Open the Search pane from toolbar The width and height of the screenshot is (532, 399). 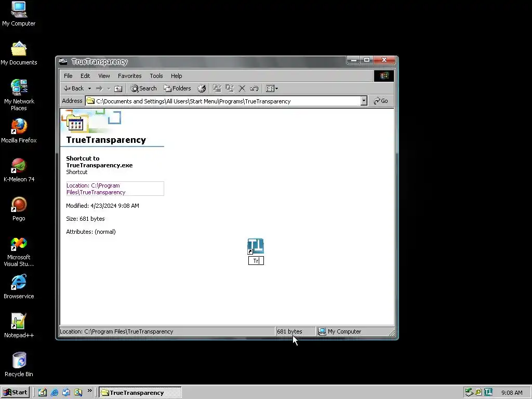pos(143,88)
